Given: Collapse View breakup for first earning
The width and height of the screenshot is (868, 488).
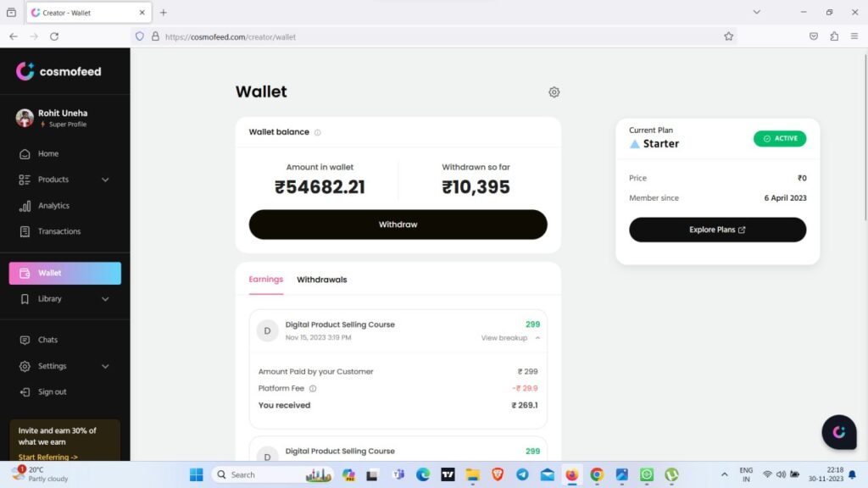Looking at the screenshot, I should [510, 338].
